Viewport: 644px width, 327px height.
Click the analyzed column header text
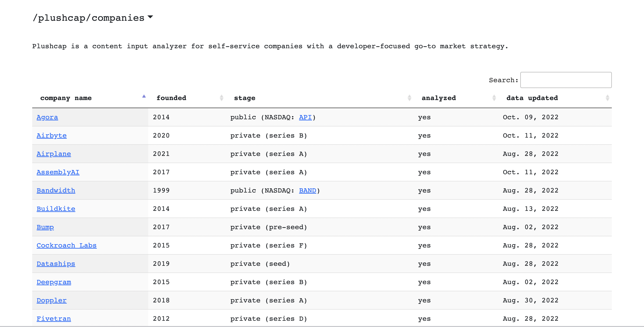click(x=439, y=98)
